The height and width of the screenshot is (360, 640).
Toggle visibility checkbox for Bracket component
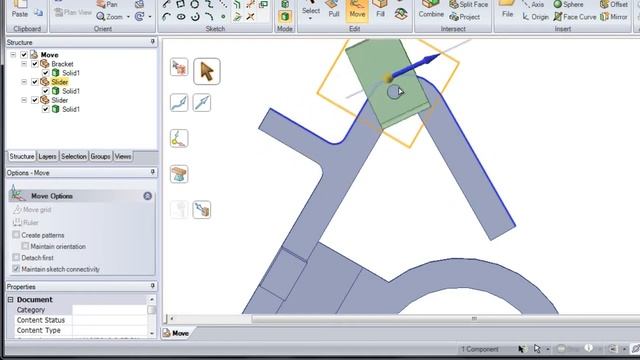point(35,64)
